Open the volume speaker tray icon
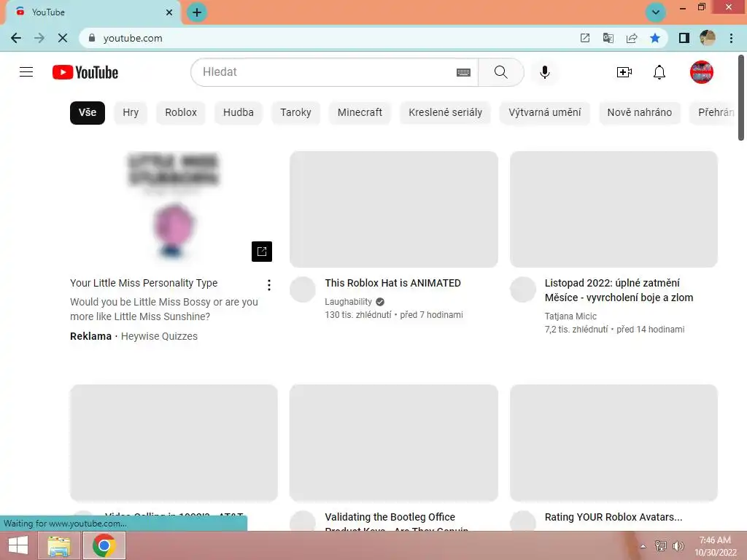 (x=678, y=546)
